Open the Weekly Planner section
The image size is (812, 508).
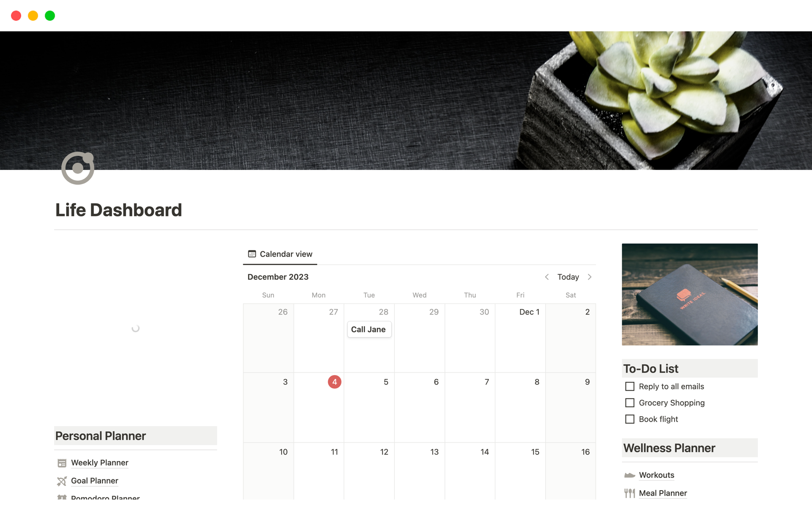tap(99, 462)
